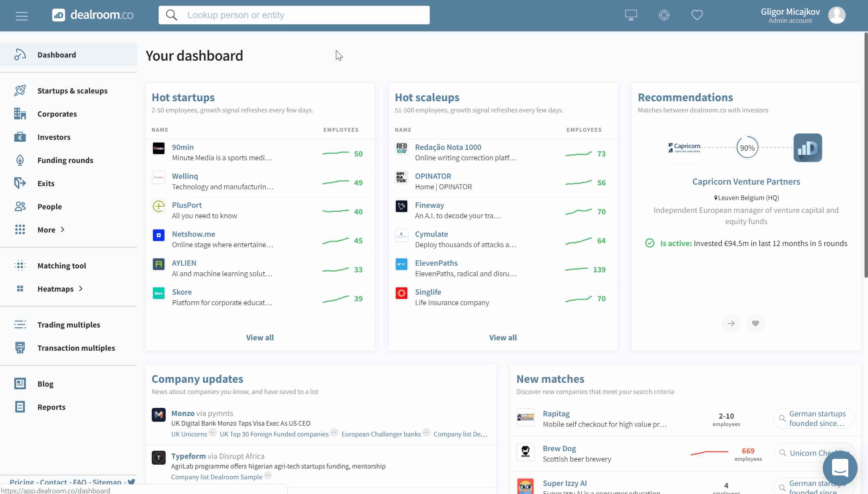This screenshot has width=868, height=494.
Task: Open the Pricing footer link
Action: point(22,482)
